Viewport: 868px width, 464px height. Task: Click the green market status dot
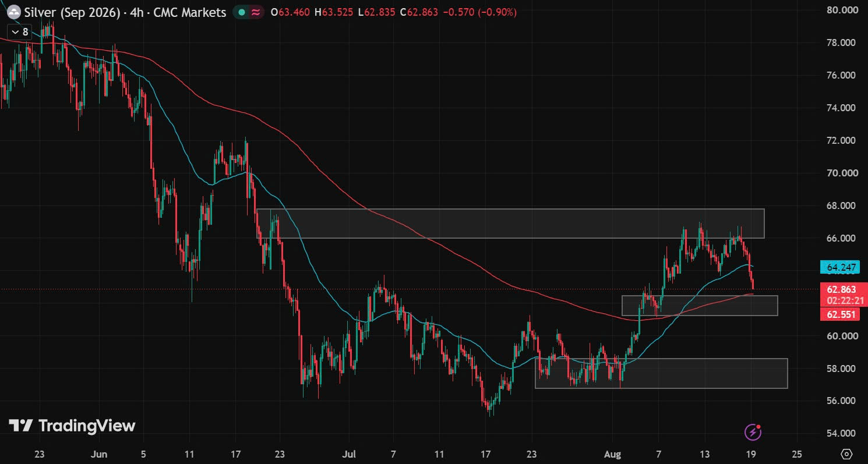coord(242,12)
